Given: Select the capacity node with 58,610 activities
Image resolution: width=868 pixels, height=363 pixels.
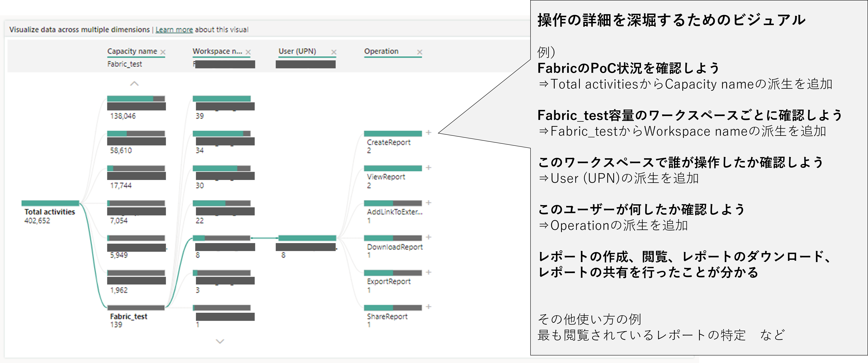Looking at the screenshot, I should [x=136, y=133].
